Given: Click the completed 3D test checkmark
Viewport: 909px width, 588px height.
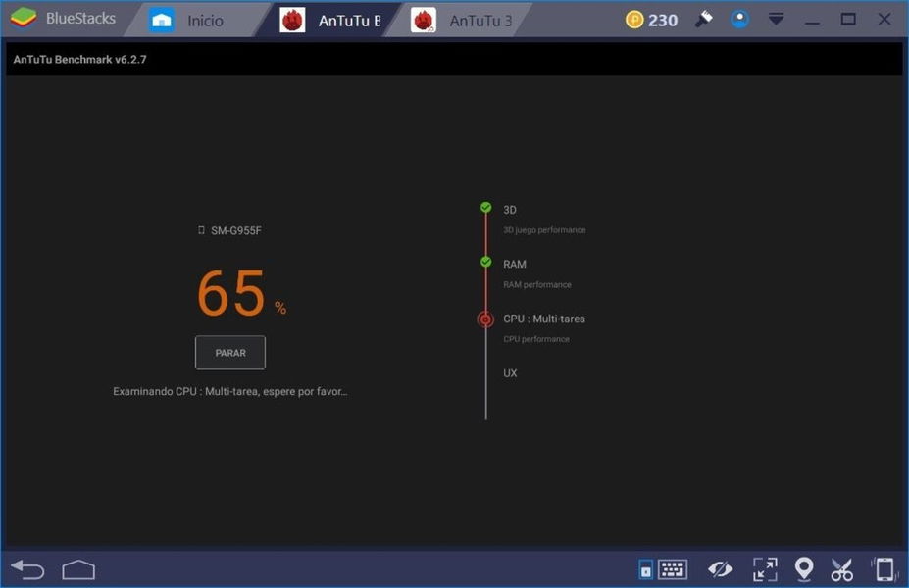Looking at the screenshot, I should pyautogui.click(x=485, y=207).
